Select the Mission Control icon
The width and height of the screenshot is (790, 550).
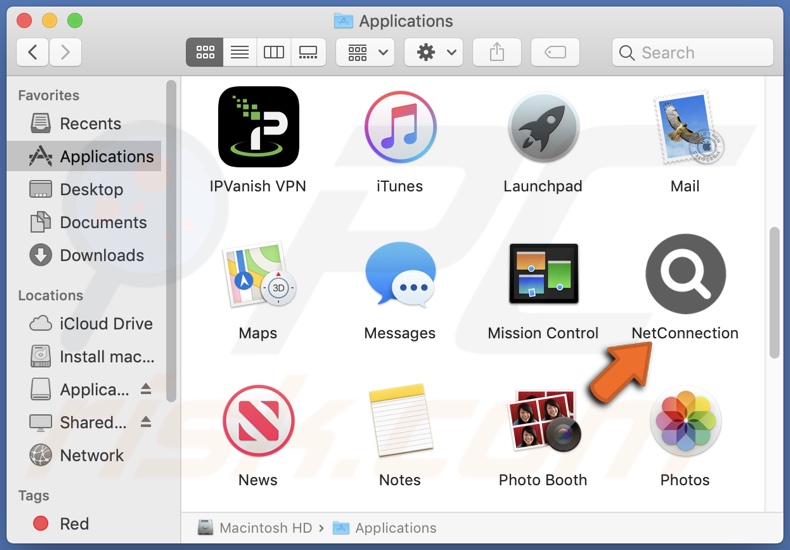(543, 273)
